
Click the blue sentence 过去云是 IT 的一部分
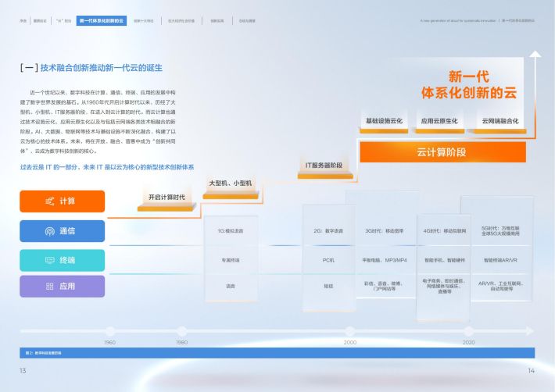107,167
